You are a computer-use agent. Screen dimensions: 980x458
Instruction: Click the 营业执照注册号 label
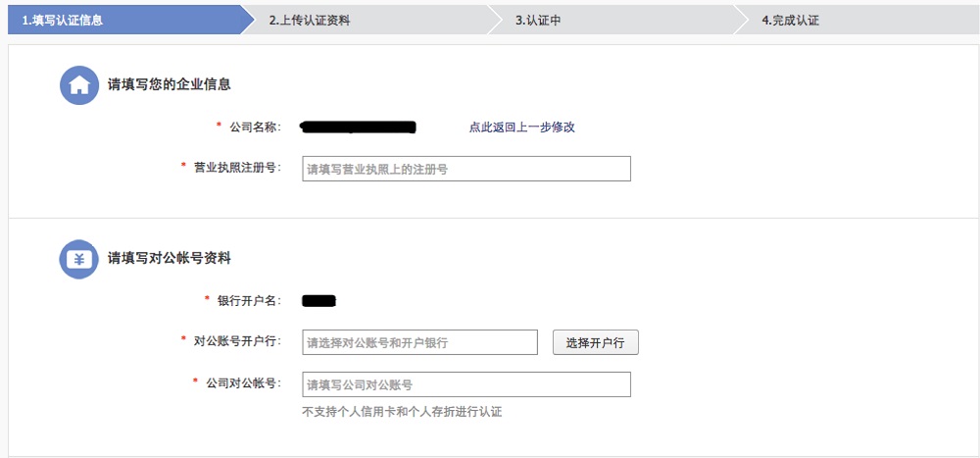pos(237,168)
